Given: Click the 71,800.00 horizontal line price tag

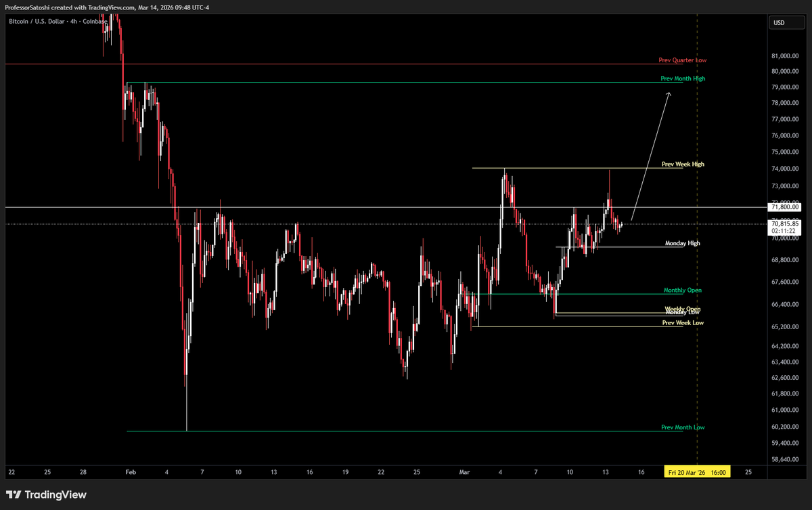Looking at the screenshot, I should pos(785,207).
